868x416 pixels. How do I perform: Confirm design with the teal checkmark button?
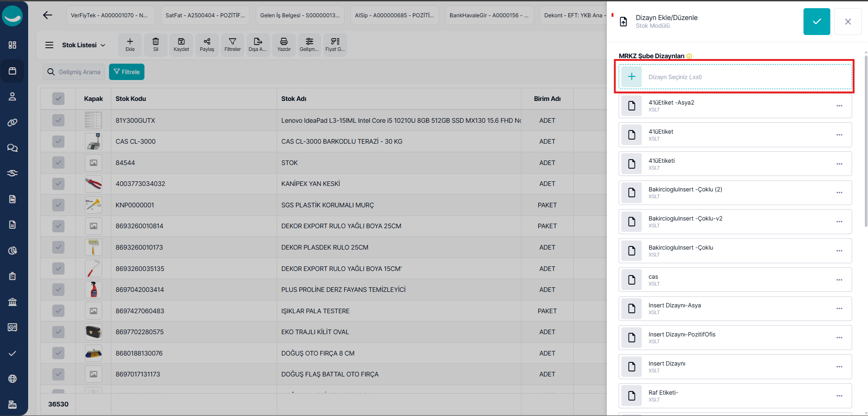[x=816, y=21]
